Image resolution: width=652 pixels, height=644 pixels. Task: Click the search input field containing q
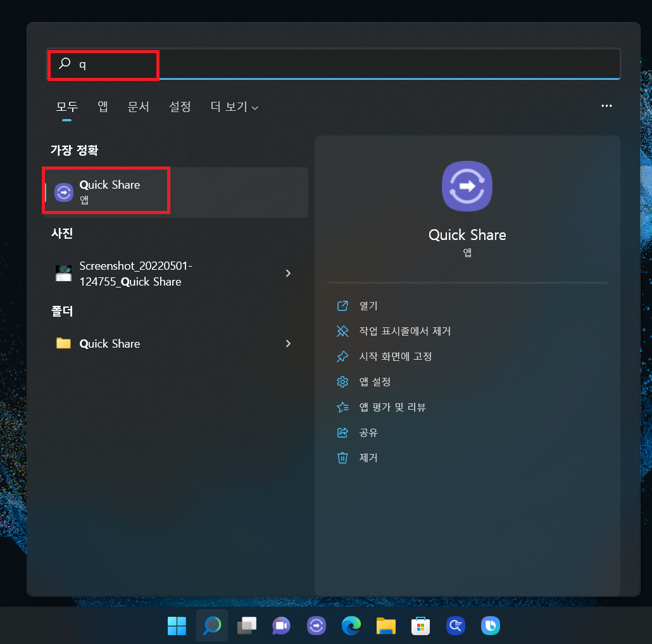(334, 64)
